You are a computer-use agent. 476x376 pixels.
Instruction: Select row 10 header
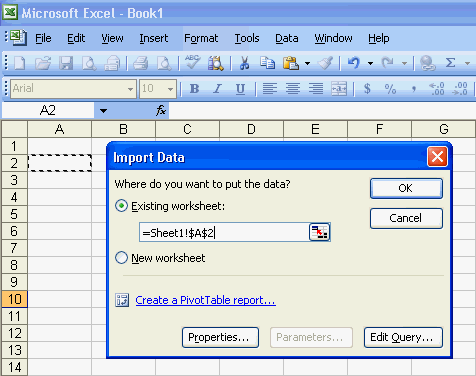(x=15, y=299)
